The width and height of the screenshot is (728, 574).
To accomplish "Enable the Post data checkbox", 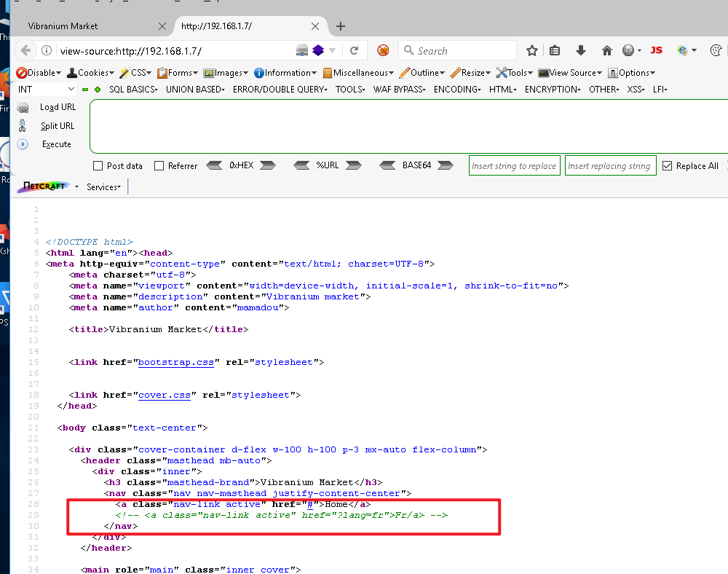I will click(99, 166).
